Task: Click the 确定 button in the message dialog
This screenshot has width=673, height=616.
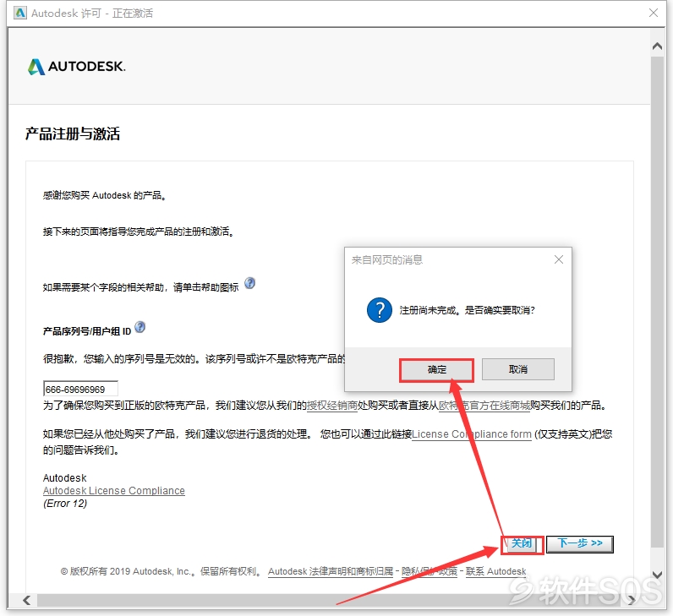Action: click(436, 370)
